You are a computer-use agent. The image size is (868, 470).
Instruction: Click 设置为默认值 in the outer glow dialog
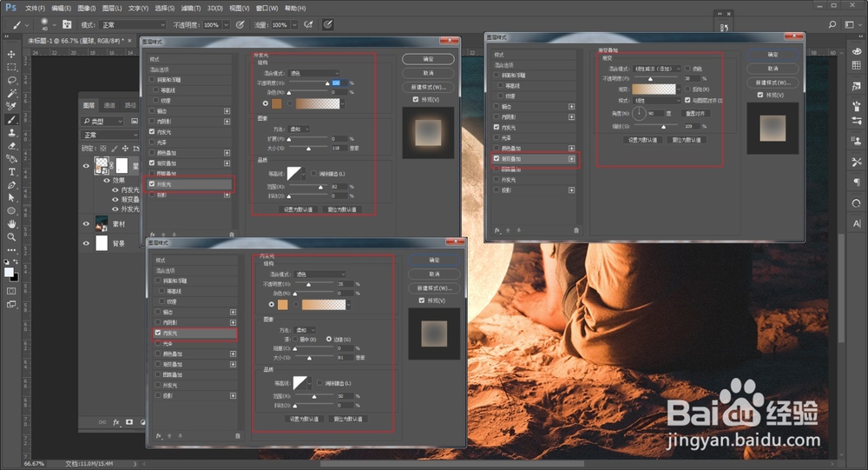[299, 209]
